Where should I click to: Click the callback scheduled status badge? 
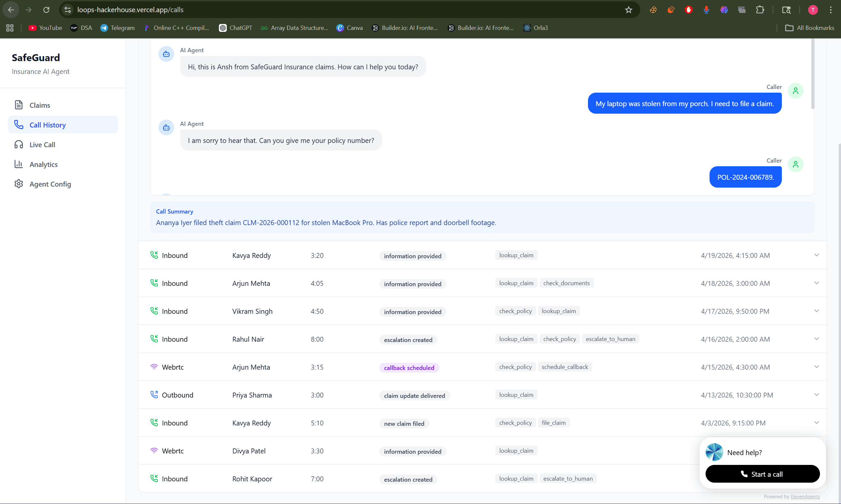pyautogui.click(x=409, y=367)
